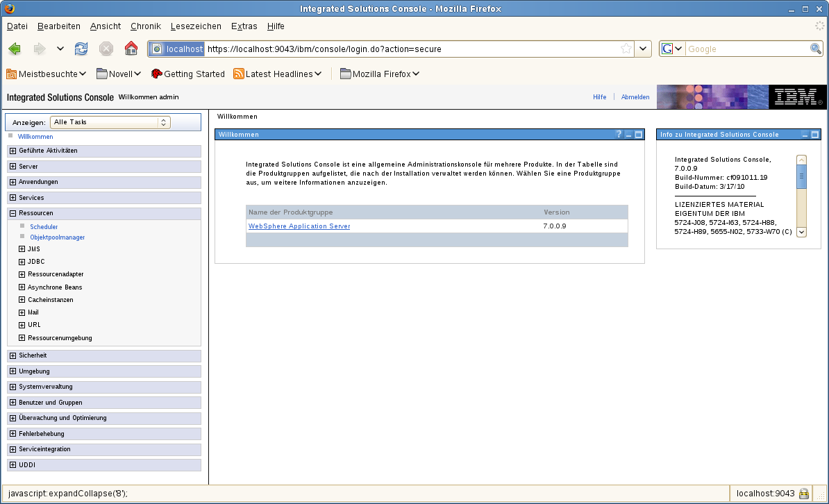The width and height of the screenshot is (829, 504).
Task: Expand the Serviceintegration section
Action: 12,449
